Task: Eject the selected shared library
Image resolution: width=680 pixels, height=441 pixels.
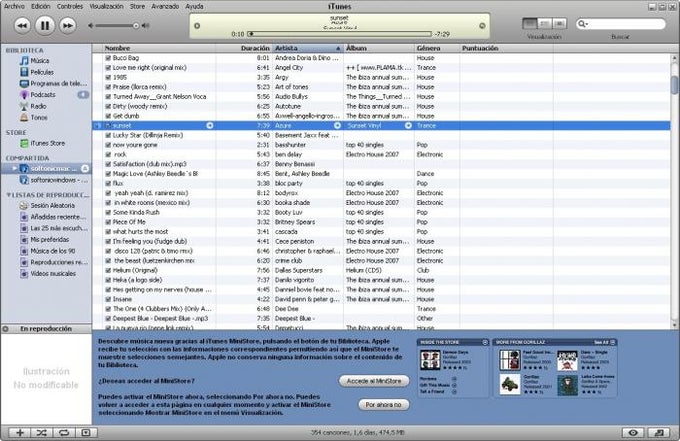Action: tap(85, 168)
